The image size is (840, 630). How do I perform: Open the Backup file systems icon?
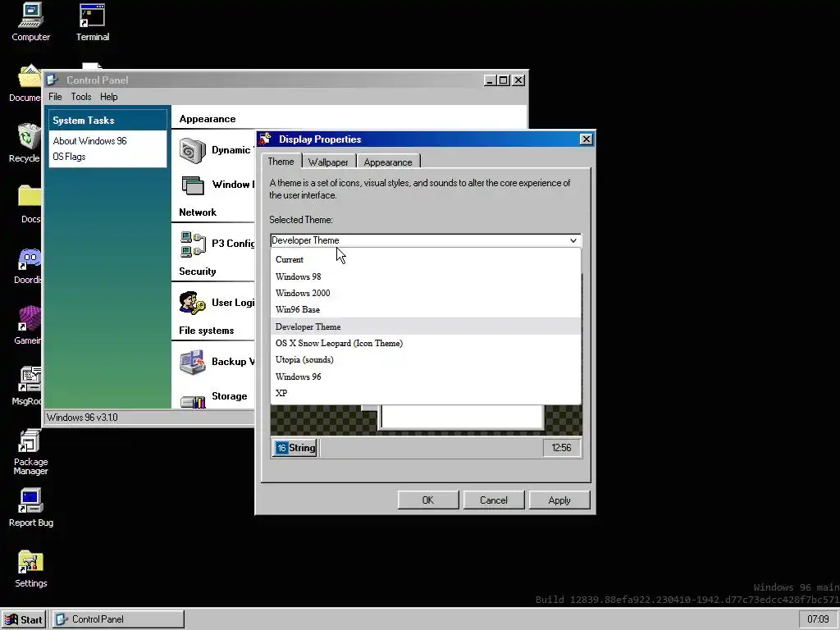pyautogui.click(x=192, y=362)
